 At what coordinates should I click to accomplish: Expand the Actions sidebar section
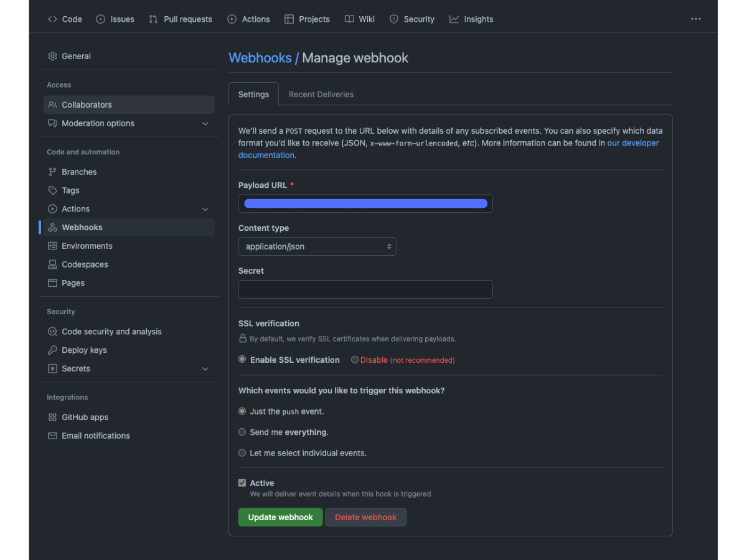coord(205,209)
